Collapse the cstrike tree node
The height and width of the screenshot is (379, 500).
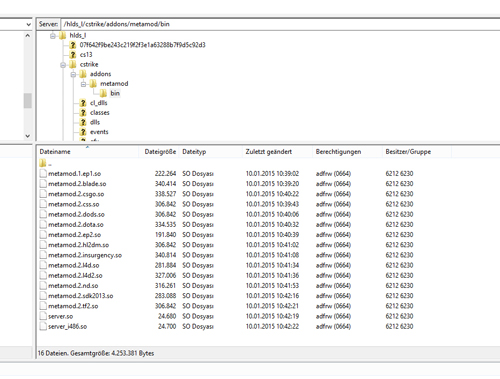[x=63, y=65]
